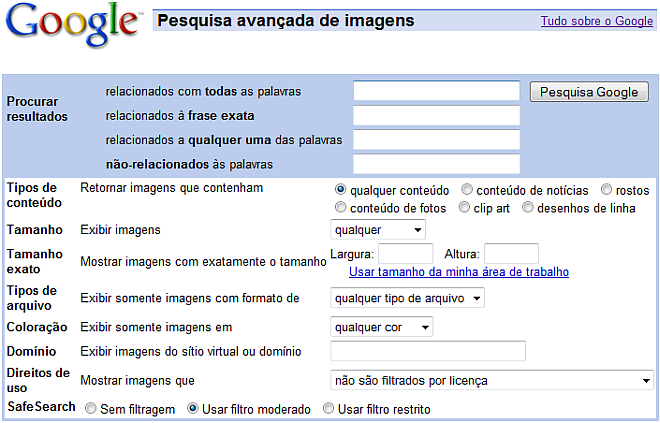Click 'Exibir somente imagens com formato de' text

point(190,298)
